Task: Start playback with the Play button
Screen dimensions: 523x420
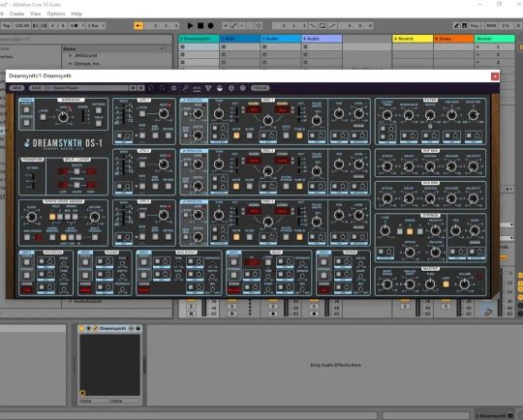Action: tap(190, 26)
